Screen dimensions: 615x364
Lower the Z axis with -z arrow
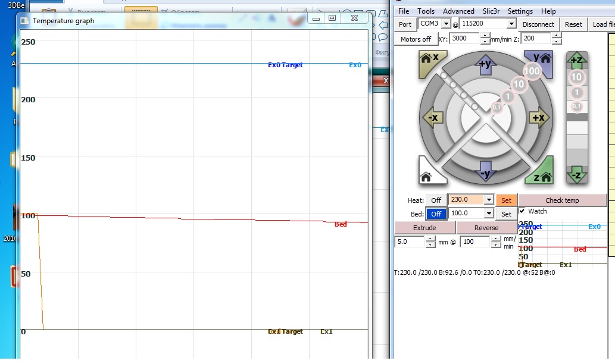576,175
